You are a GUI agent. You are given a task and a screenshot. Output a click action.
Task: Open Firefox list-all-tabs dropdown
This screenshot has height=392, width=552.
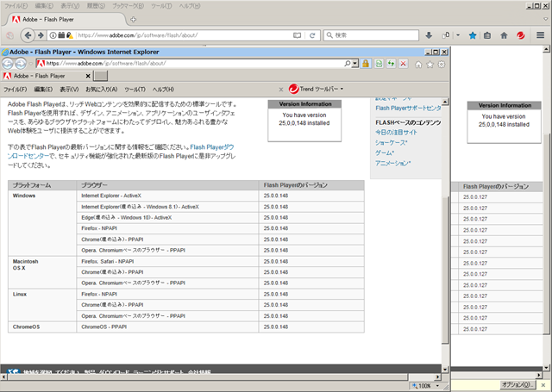[546, 19]
